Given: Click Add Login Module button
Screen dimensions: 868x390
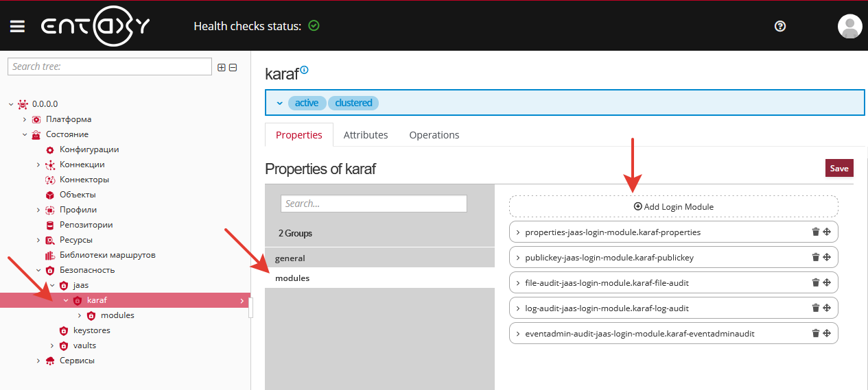Looking at the screenshot, I should 673,206.
